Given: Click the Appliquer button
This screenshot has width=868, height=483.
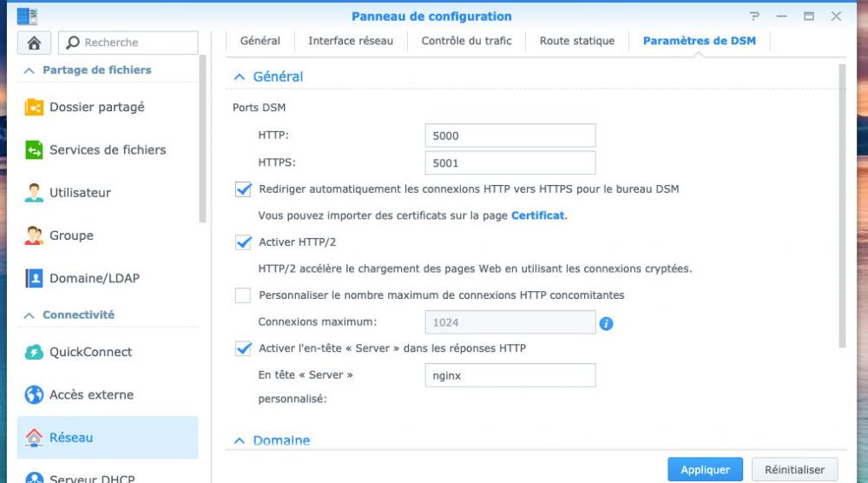Looking at the screenshot, I should click(705, 470).
